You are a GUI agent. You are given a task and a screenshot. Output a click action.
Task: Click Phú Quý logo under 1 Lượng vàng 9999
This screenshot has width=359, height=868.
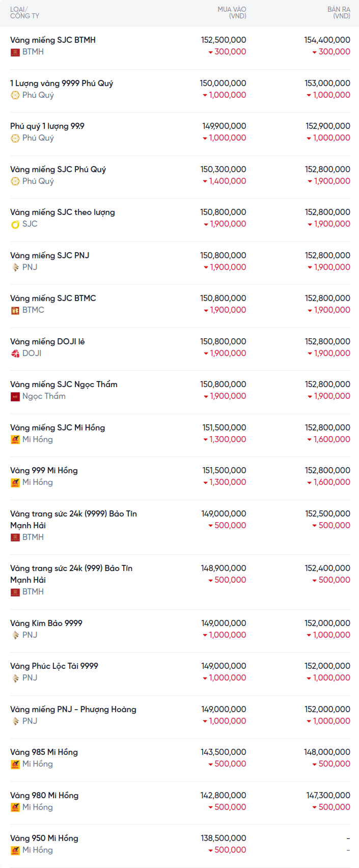click(x=15, y=95)
